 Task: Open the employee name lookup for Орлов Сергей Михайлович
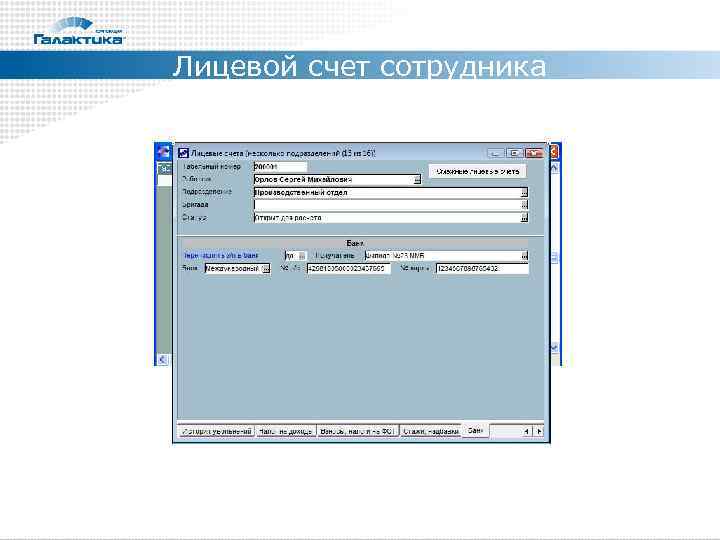point(417,180)
